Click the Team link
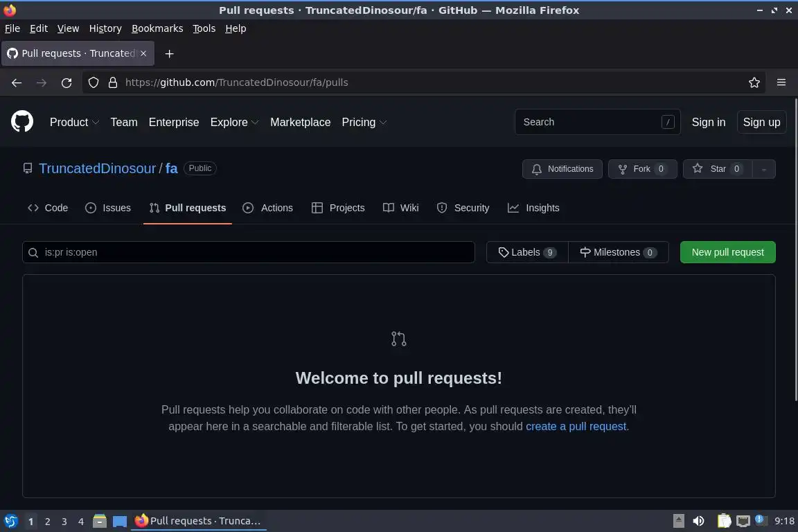798x532 pixels. click(124, 122)
